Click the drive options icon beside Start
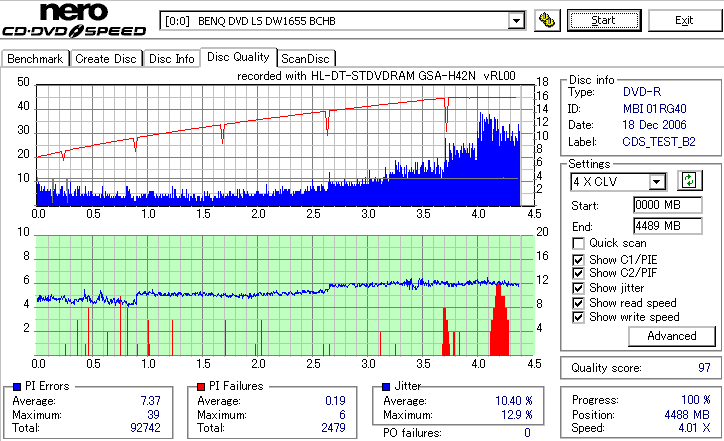Screen dimensions: 724x441 point(547,21)
